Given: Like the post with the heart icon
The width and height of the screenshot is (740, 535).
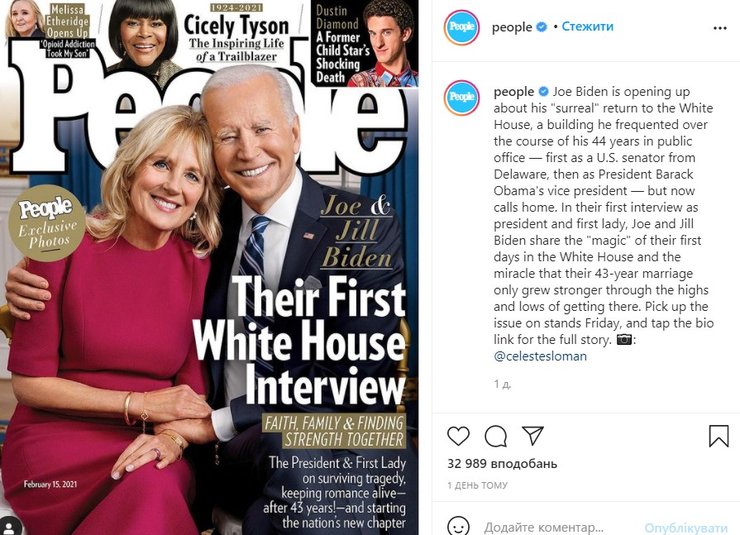Looking at the screenshot, I should (x=458, y=436).
